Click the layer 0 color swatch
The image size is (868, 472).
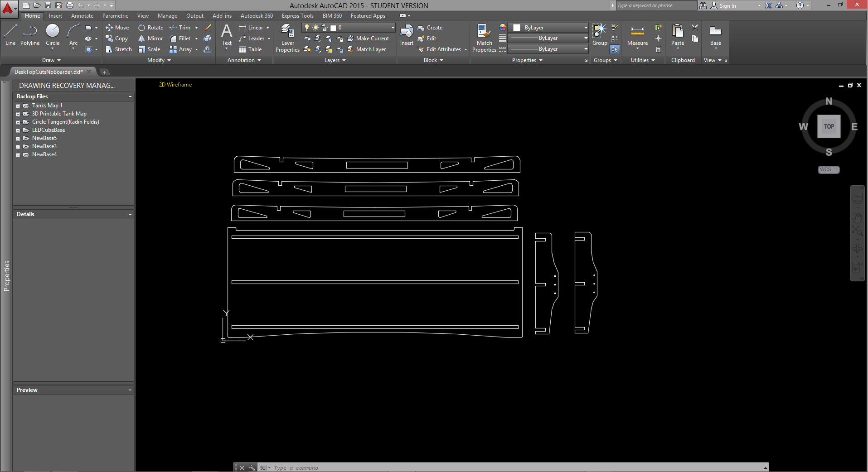click(333, 28)
